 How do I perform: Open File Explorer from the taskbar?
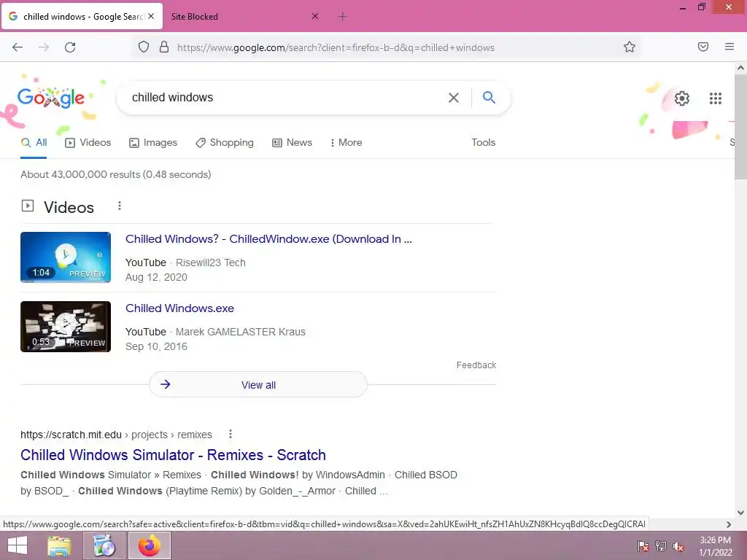tap(59, 545)
